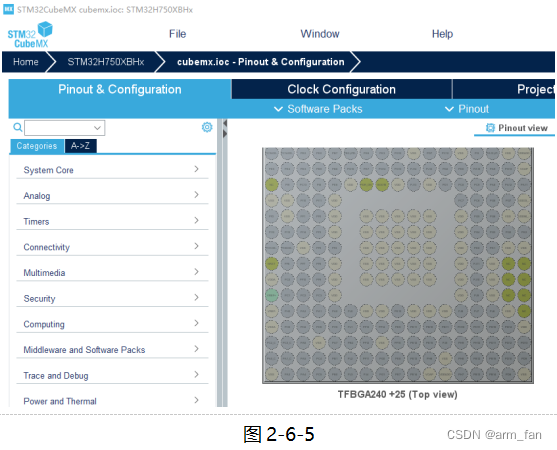This screenshot has width=557, height=450.
Task: Expand the Security category
Action: pos(112,298)
